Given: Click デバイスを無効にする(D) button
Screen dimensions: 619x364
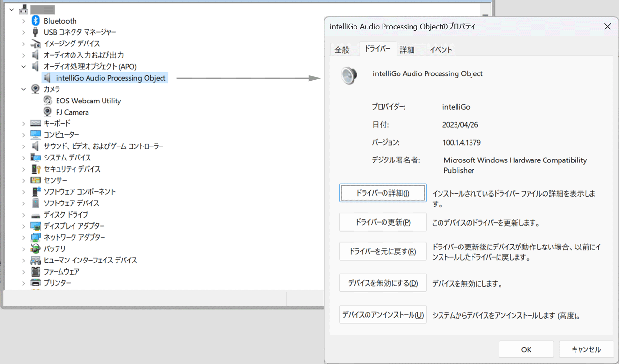Looking at the screenshot, I should point(383,283).
